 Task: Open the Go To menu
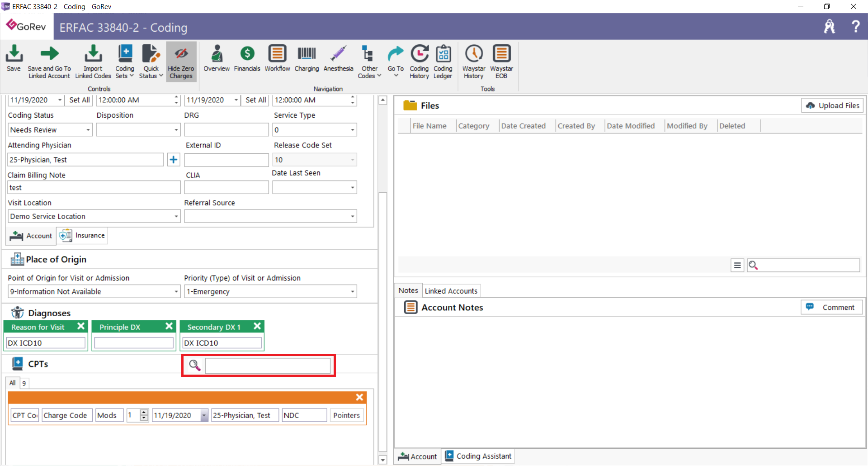(x=396, y=62)
